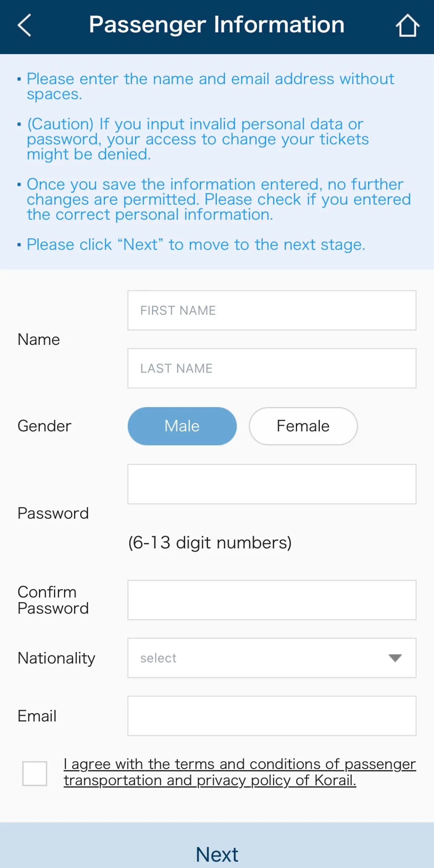Focus the Email input field

tap(272, 716)
